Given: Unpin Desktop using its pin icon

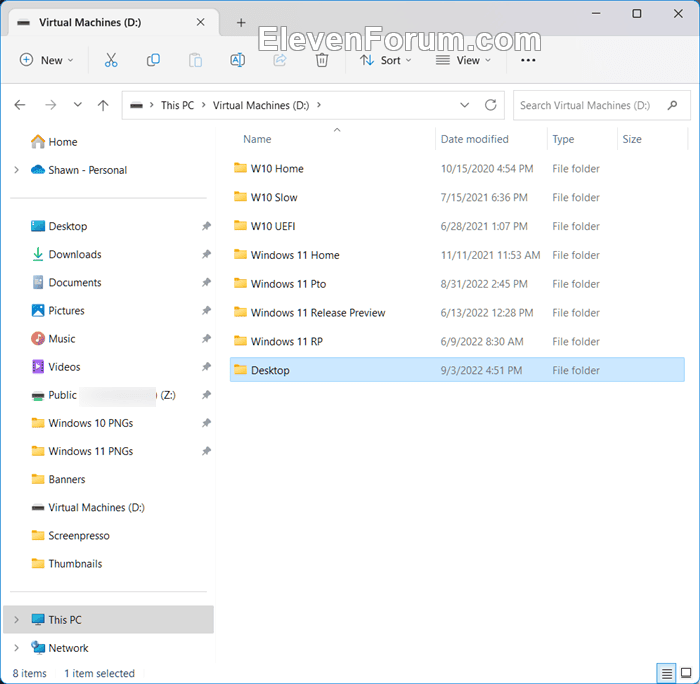Looking at the screenshot, I should click(x=206, y=226).
